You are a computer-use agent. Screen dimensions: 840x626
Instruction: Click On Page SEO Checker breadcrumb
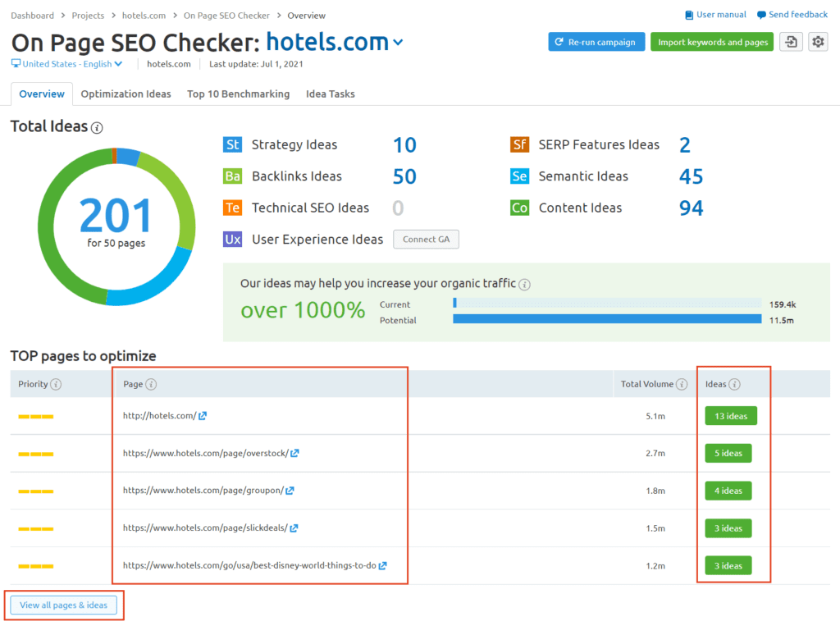pos(226,16)
